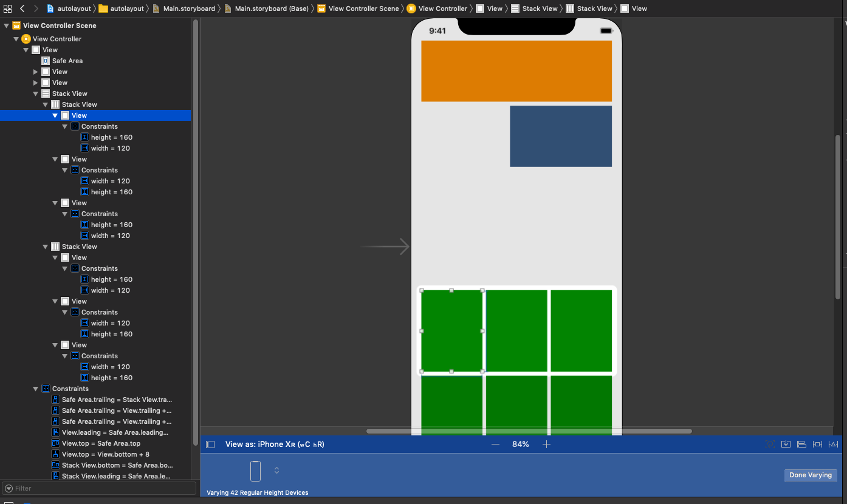Click the yellow autolayout folder in jump bar
Image resolution: width=847 pixels, height=504 pixels.
point(103,9)
